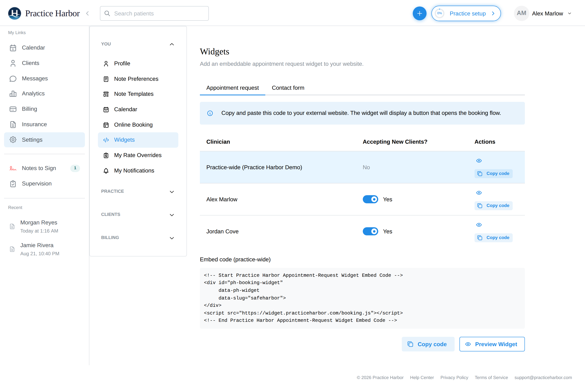
Task: Open recent record Jamie Rivera
Action: point(44,249)
